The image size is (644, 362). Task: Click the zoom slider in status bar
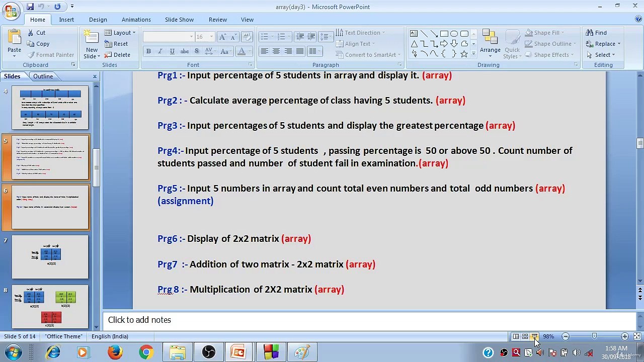point(595,336)
